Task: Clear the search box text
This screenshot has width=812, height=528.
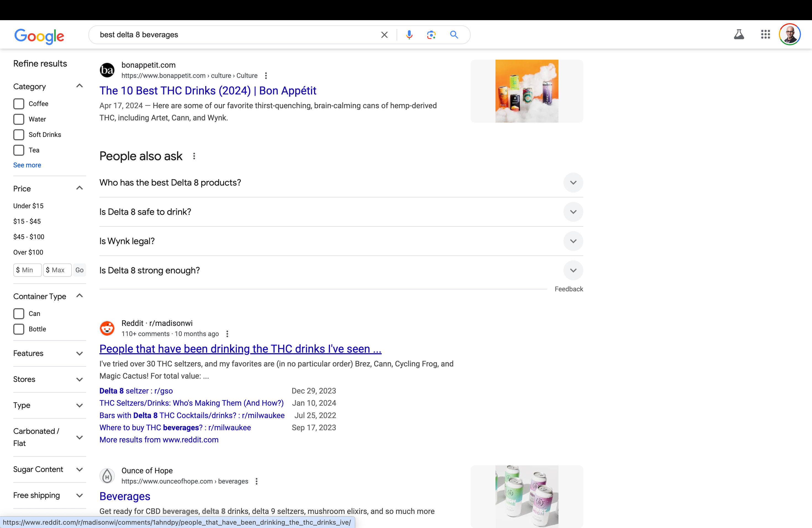Action: pyautogui.click(x=384, y=35)
